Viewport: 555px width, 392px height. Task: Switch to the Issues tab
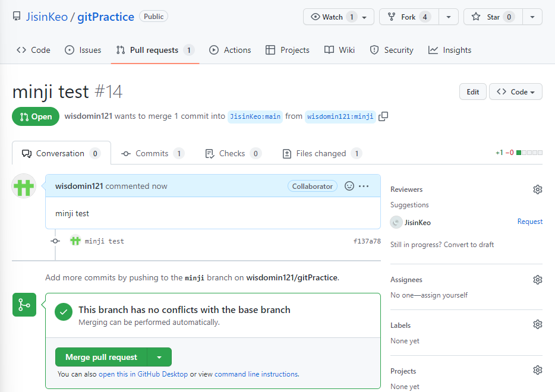pos(83,50)
